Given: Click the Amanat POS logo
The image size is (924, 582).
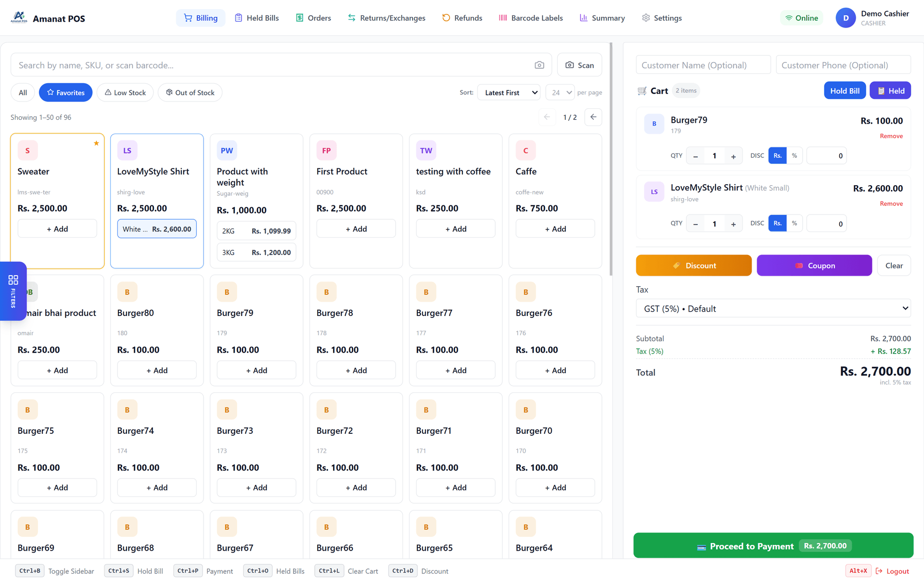Looking at the screenshot, I should [x=19, y=18].
